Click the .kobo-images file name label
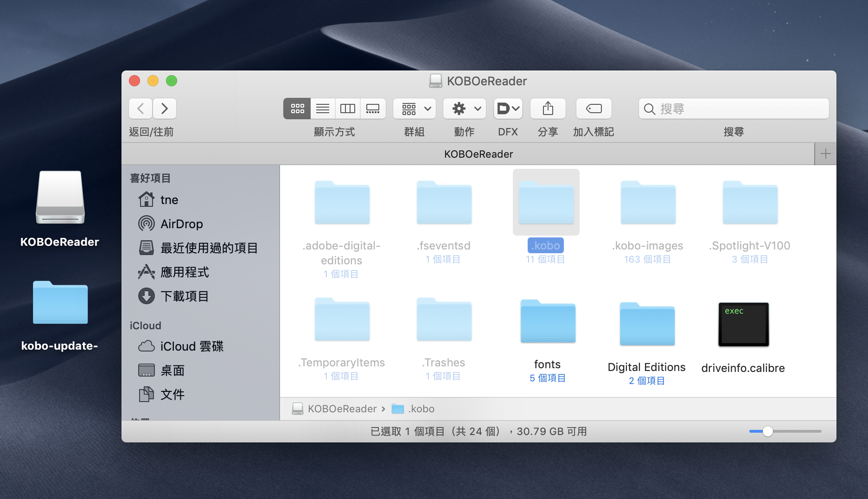 click(x=648, y=246)
